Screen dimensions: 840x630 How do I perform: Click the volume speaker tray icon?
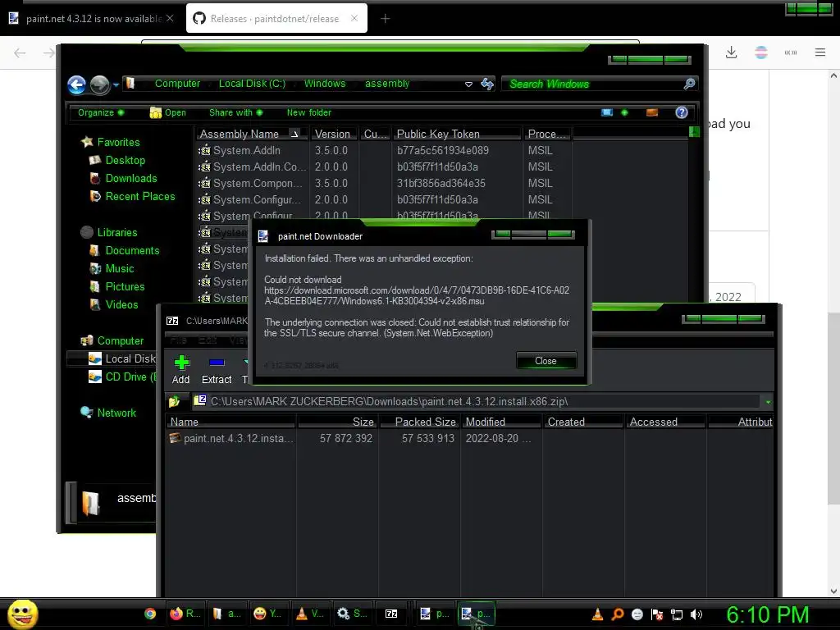pyautogui.click(x=696, y=614)
